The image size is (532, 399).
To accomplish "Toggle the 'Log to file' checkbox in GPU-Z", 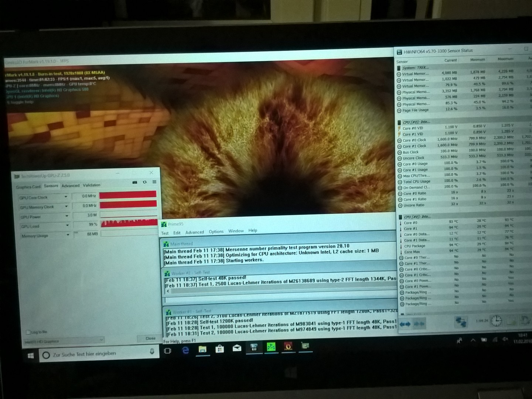I will point(28,332).
